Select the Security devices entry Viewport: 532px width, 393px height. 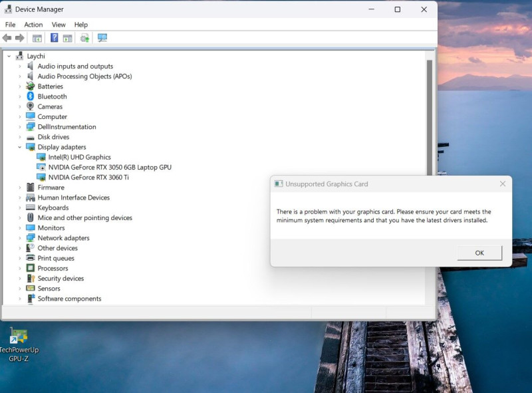tap(61, 278)
